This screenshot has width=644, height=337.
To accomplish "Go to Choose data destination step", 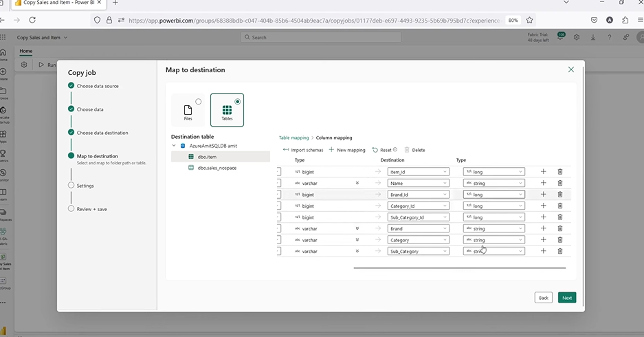I will tap(102, 133).
